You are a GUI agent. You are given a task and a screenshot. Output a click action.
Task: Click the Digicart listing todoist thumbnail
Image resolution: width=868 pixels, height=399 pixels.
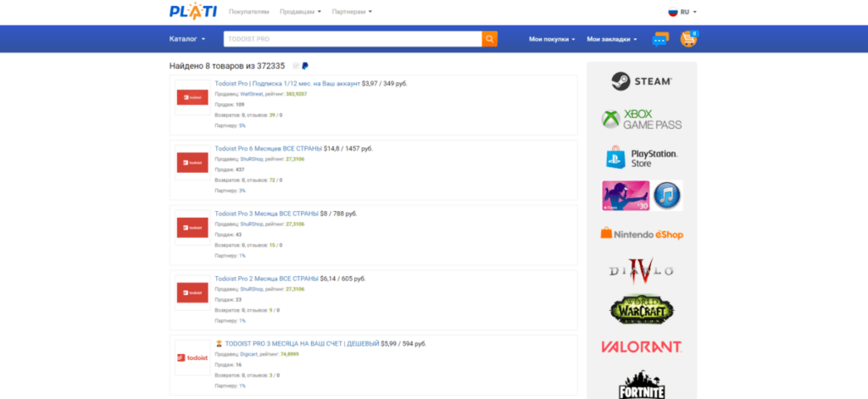(192, 357)
